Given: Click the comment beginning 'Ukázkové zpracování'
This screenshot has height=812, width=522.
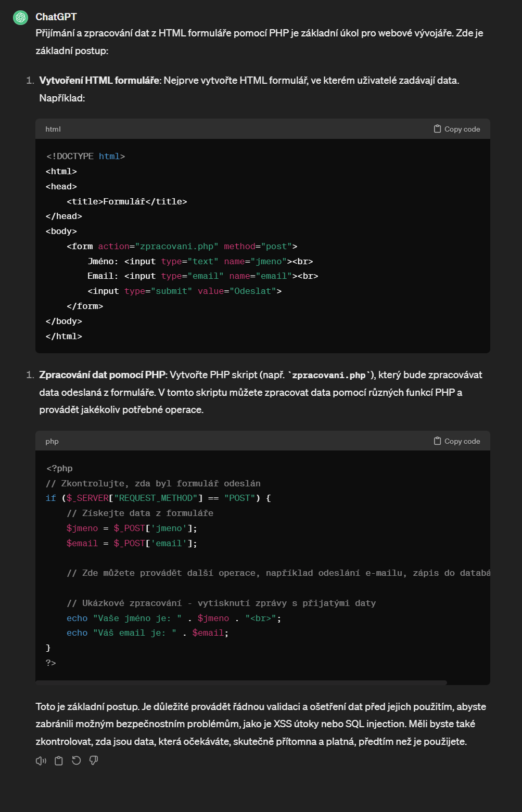Looking at the screenshot, I should pyautogui.click(x=221, y=603).
